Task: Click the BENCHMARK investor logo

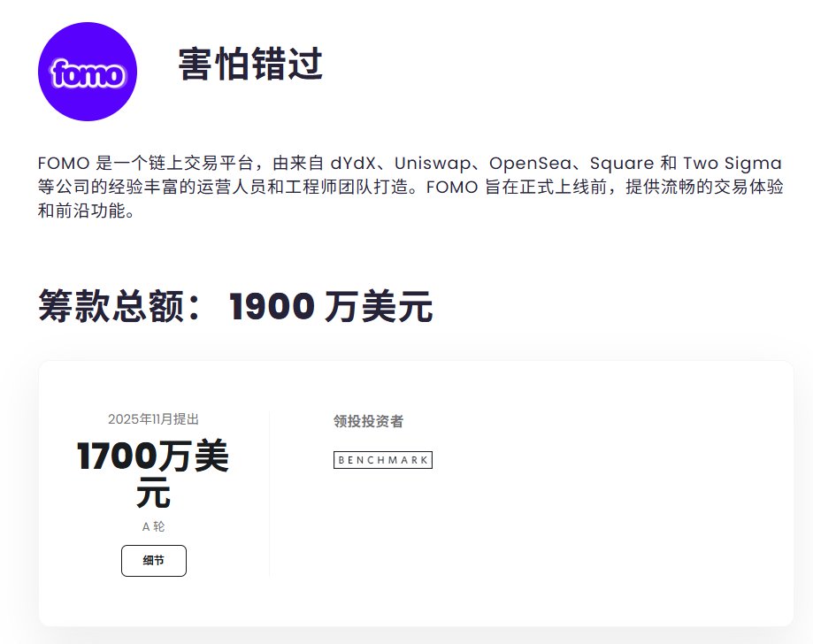Action: point(383,460)
